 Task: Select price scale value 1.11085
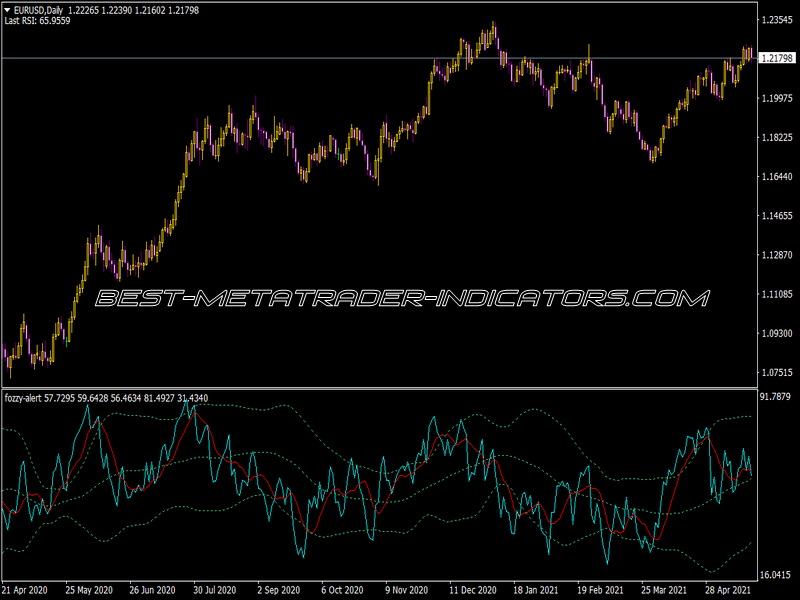(x=777, y=294)
